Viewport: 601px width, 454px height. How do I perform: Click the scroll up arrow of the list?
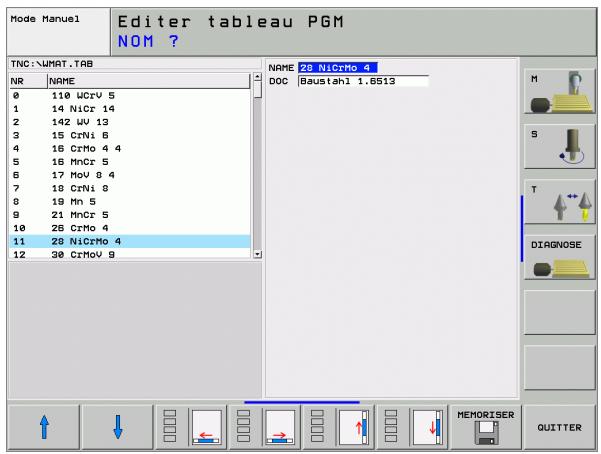tap(258, 77)
